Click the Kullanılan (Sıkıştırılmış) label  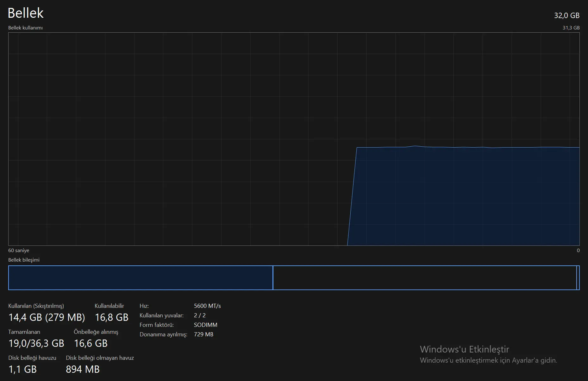point(36,306)
